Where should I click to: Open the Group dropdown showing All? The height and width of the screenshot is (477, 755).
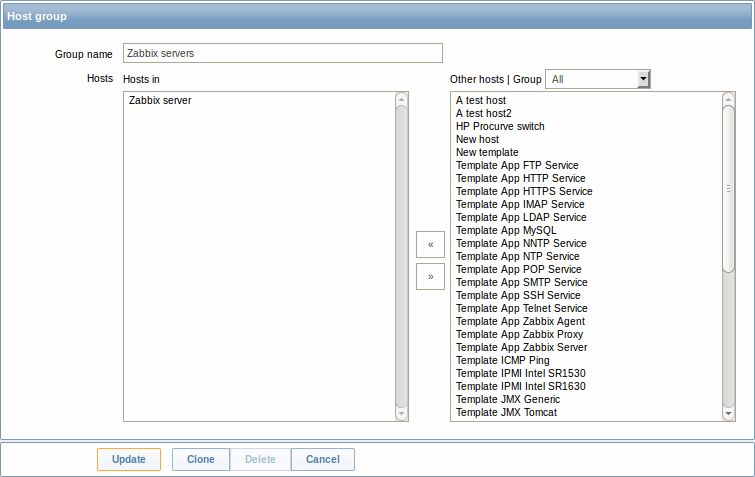coord(598,79)
